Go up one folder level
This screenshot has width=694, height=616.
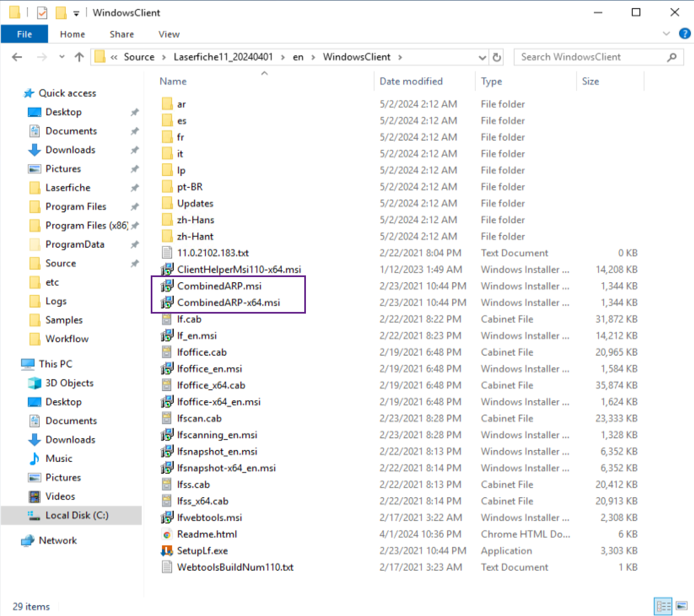click(x=79, y=57)
